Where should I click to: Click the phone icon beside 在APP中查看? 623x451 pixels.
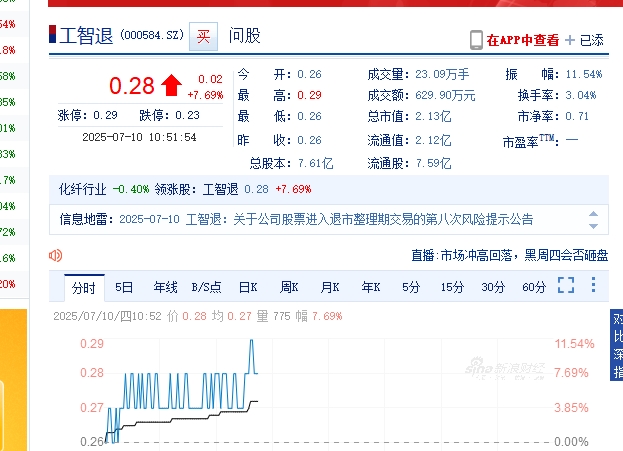click(x=476, y=40)
